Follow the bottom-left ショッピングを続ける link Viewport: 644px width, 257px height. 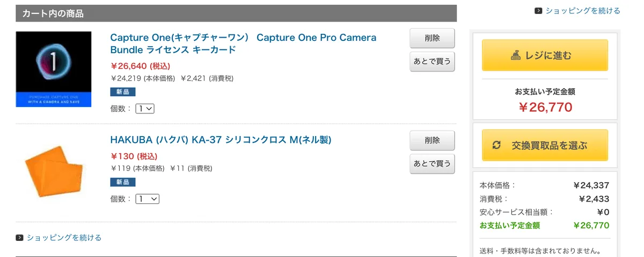(64, 238)
